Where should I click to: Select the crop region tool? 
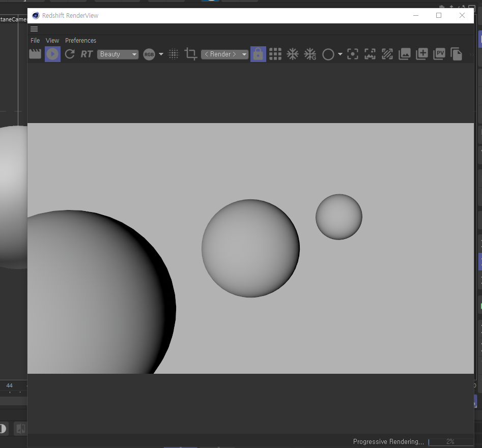click(x=191, y=54)
